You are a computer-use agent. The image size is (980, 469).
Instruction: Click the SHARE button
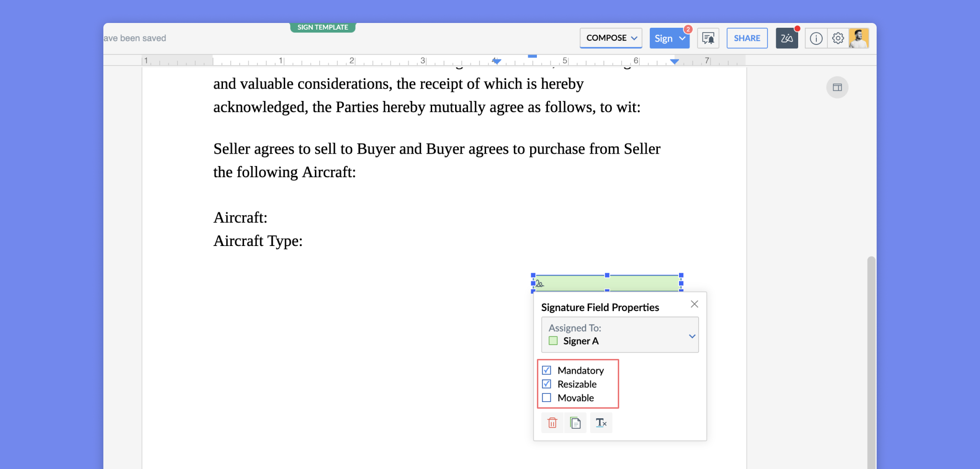(747, 38)
